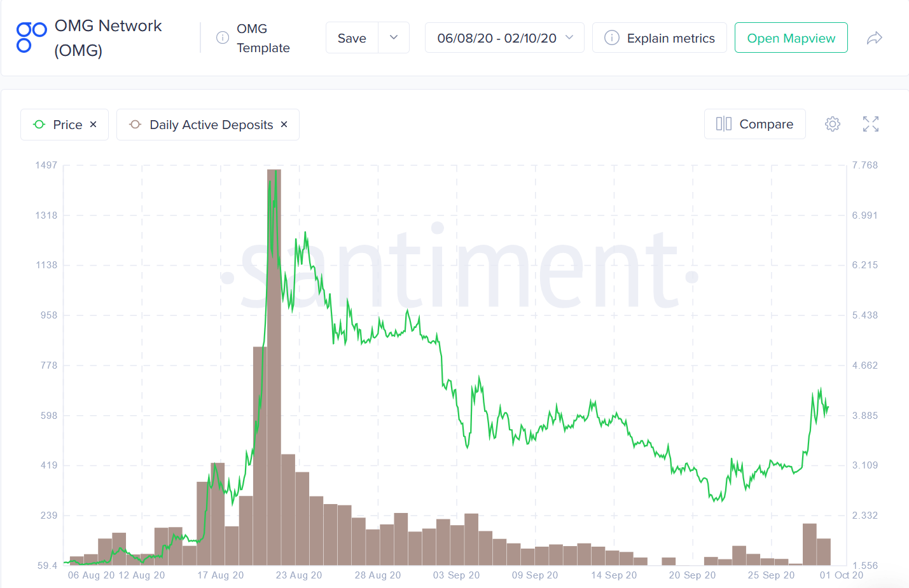Open the share arrow icon
This screenshot has width=909, height=588.
(875, 38)
